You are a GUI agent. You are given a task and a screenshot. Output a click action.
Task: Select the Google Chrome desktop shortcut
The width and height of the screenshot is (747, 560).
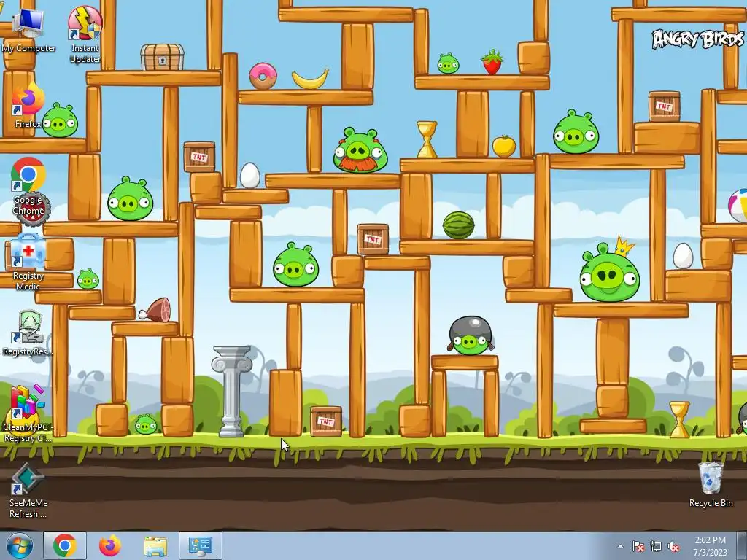(28, 187)
